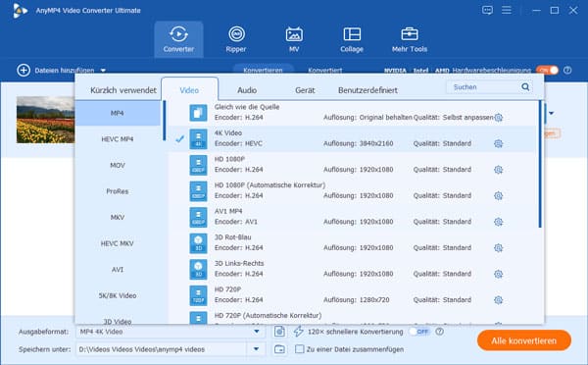Open the Speichern unter path dropdown
Image resolution: width=588 pixels, height=365 pixels.
pyautogui.click(x=256, y=349)
